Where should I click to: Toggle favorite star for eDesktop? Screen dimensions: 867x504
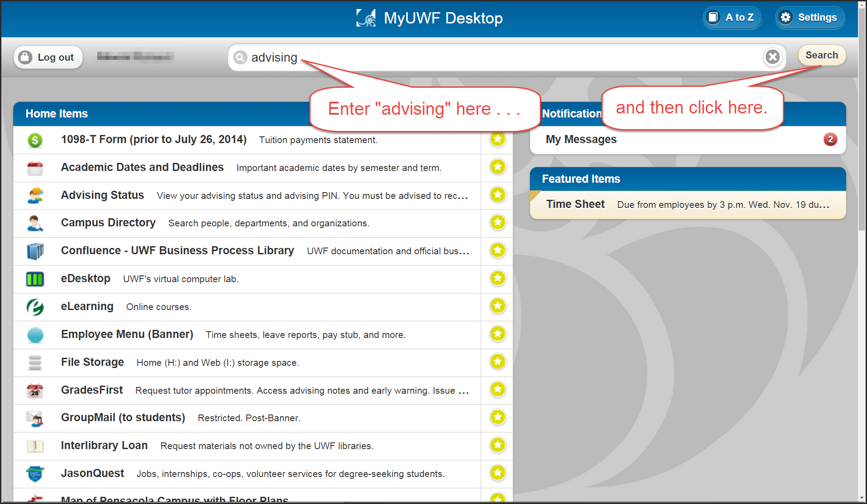[498, 278]
